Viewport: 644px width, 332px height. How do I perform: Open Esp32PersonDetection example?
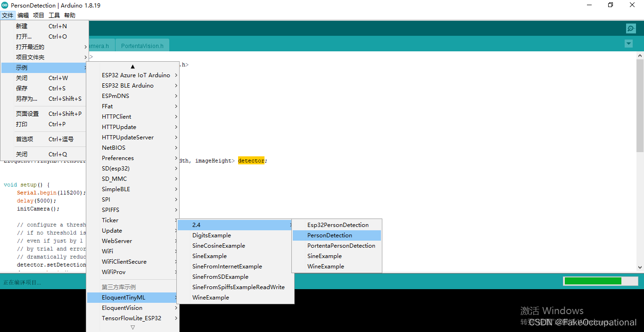click(x=337, y=225)
